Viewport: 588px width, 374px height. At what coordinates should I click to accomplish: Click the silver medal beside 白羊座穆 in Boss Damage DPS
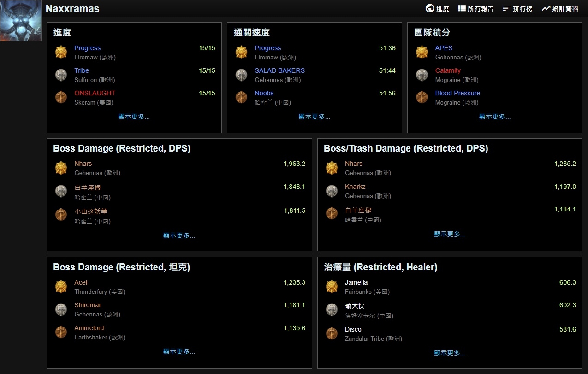point(61,191)
